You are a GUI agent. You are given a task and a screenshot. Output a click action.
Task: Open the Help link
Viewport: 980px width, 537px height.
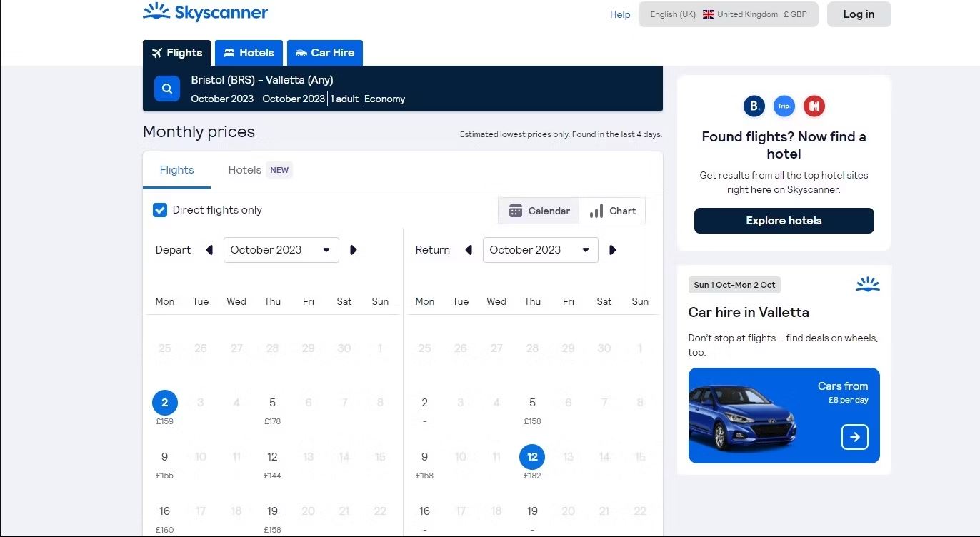click(620, 14)
